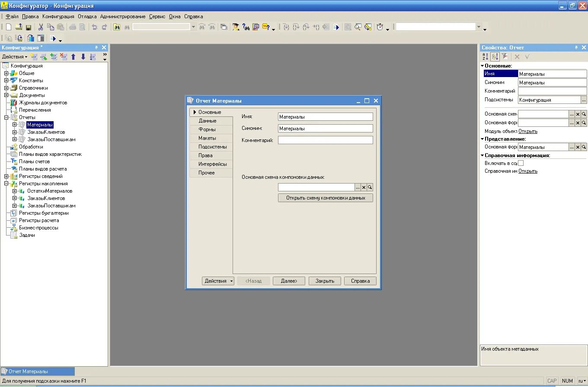
Task: Open the Модуль объекта Открыть link
Action: (x=528, y=131)
